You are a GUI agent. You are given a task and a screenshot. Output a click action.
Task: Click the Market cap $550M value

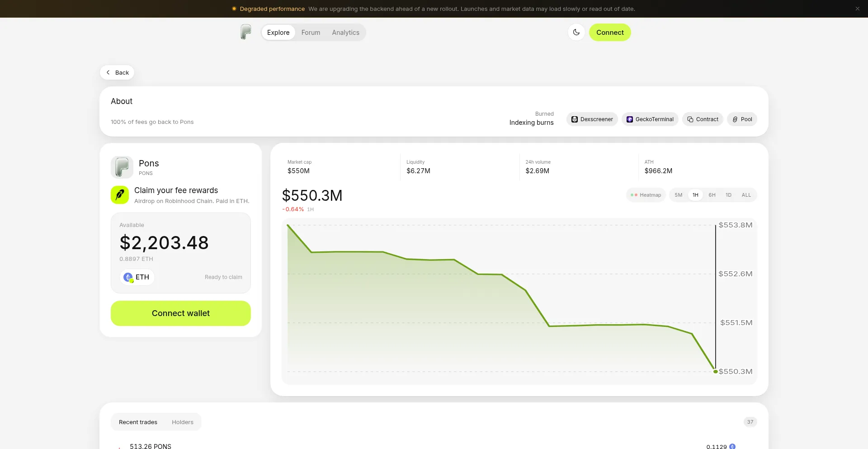point(298,171)
